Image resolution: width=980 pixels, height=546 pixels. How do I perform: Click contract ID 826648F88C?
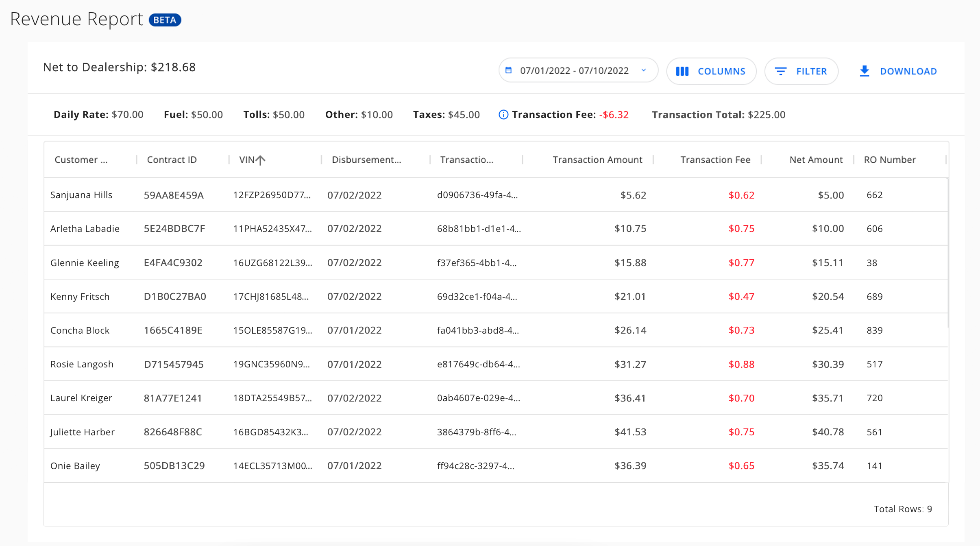click(x=173, y=432)
